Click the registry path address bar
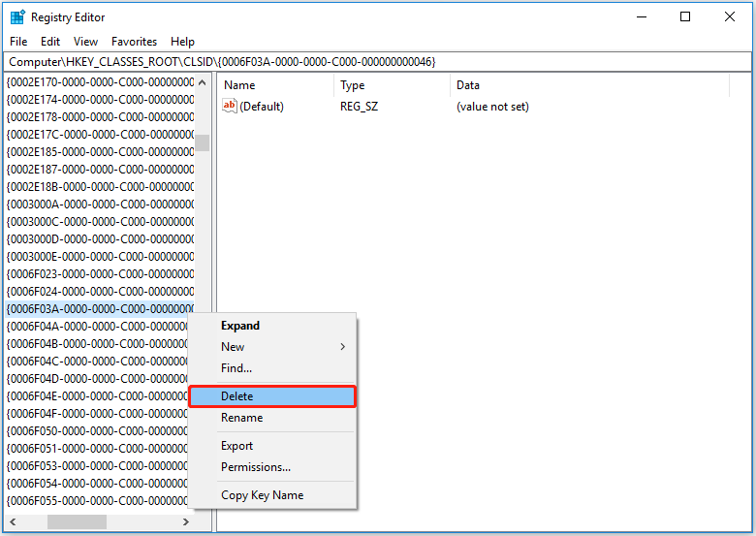 tap(378, 62)
